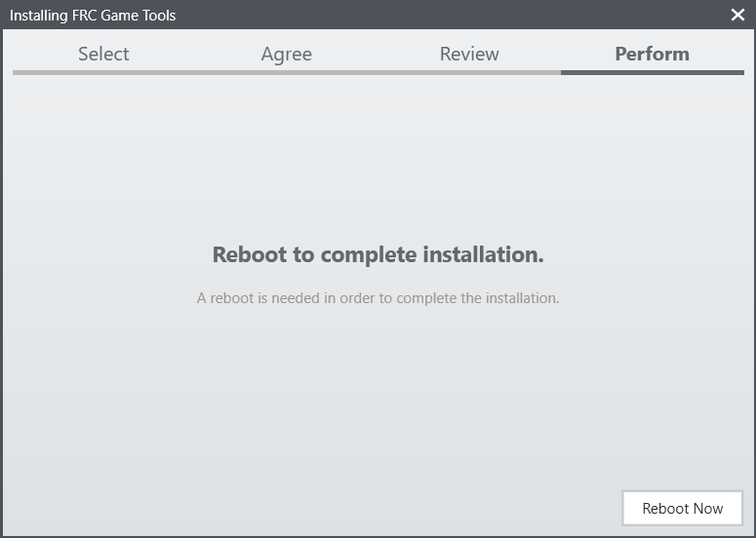Click the 'Installing FRC Game Tools' window title
This screenshot has height=538, width=756.
click(93, 16)
